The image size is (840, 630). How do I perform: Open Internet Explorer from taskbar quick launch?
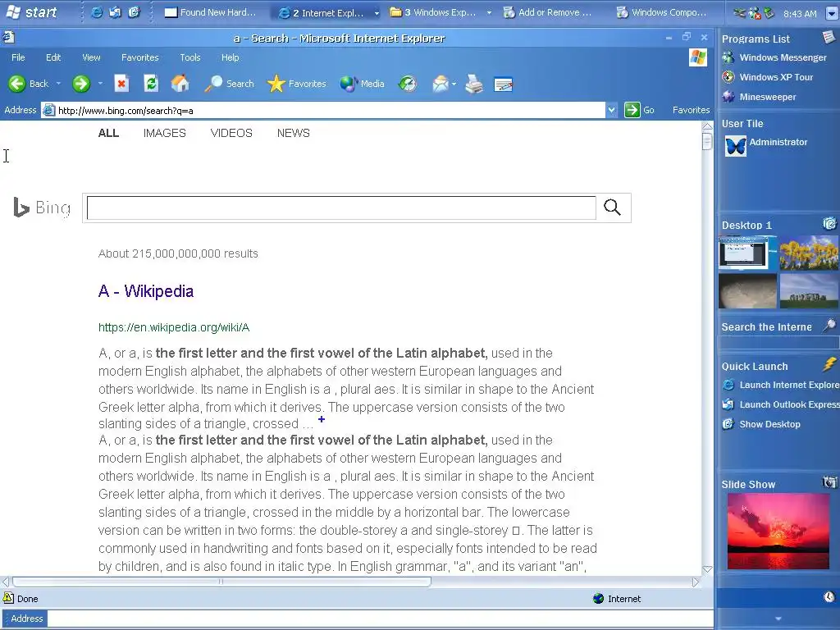click(97, 12)
